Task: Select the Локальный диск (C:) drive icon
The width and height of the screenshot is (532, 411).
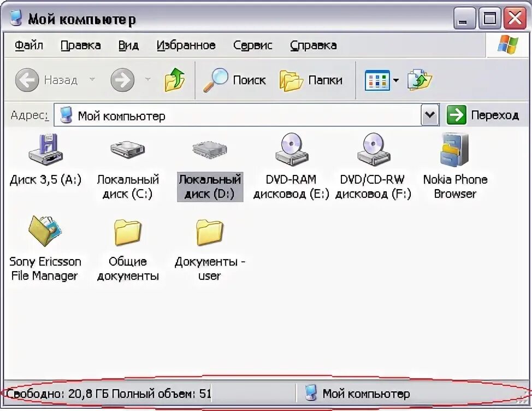Action: click(x=128, y=150)
